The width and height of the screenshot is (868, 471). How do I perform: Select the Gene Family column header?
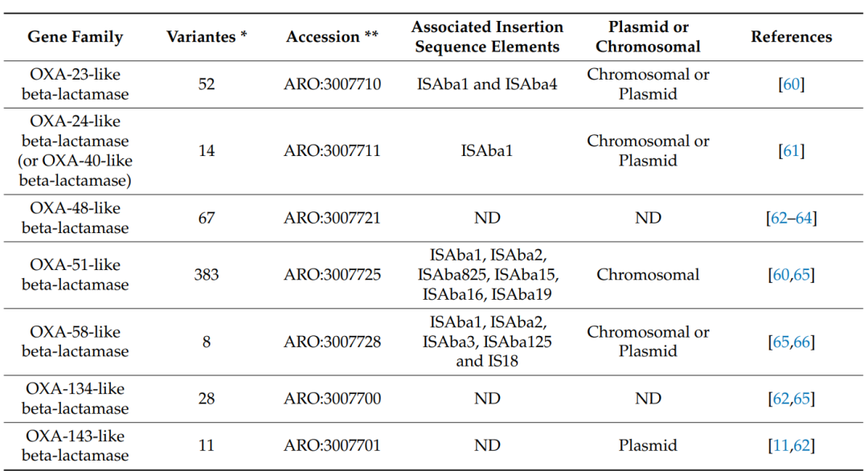click(76, 37)
